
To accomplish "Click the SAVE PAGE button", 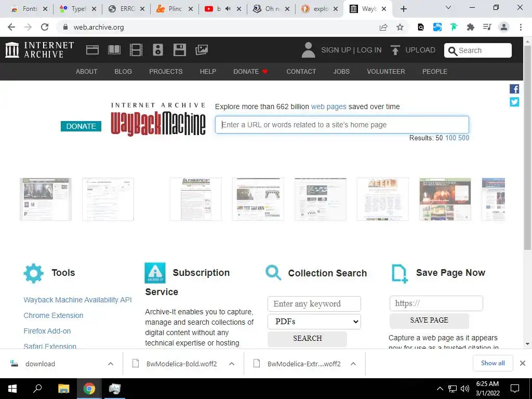I will pyautogui.click(x=429, y=320).
